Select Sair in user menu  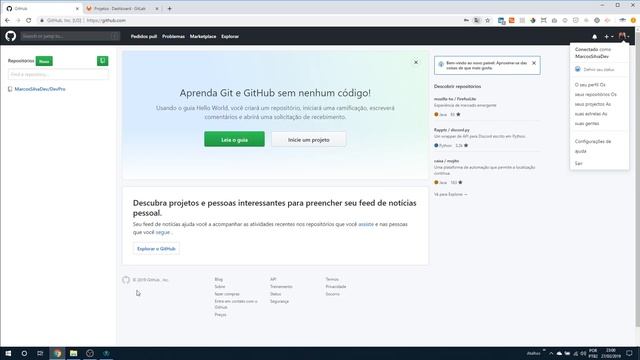[x=578, y=164]
